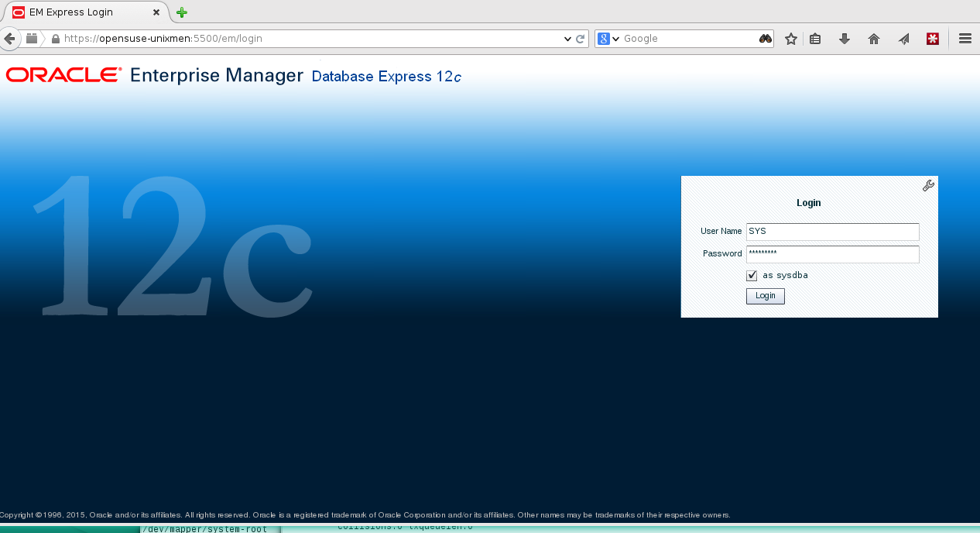Show bookmarks list icon in toolbar
This screenshot has width=980, height=533.
[x=815, y=39]
